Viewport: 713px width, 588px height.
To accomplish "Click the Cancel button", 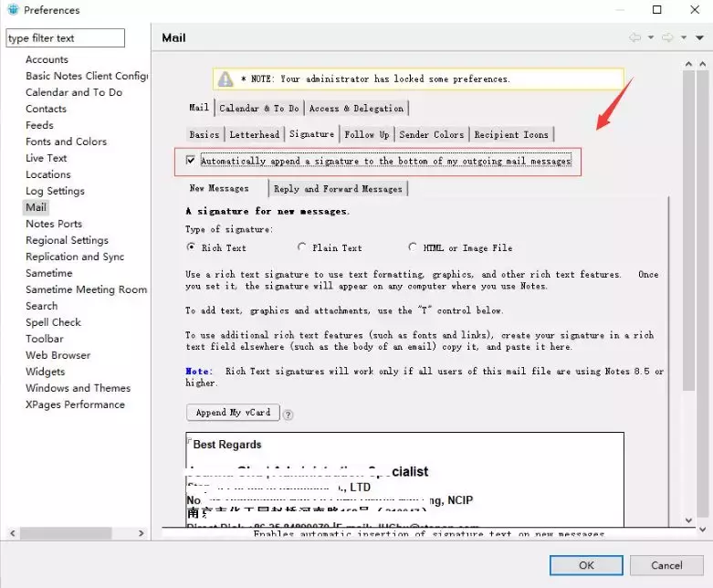I will (666, 565).
